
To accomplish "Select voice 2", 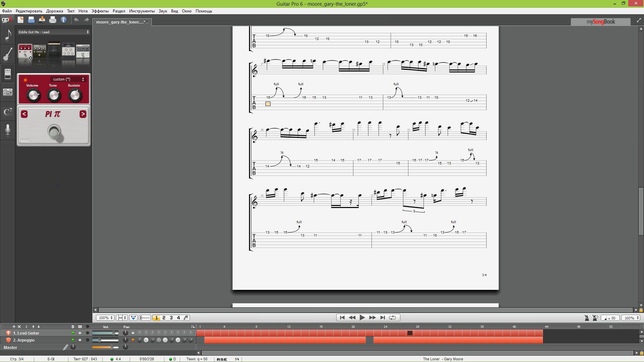I will [164, 318].
